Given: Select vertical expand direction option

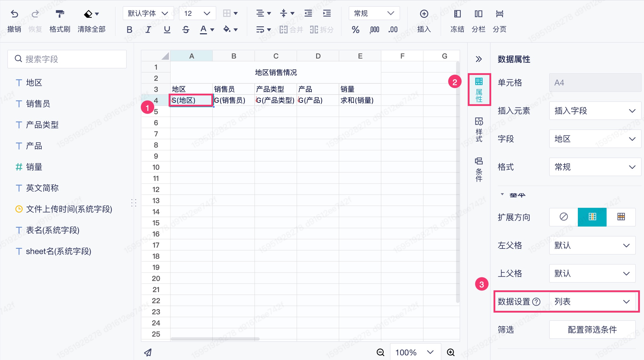Looking at the screenshot, I should pos(592,217).
